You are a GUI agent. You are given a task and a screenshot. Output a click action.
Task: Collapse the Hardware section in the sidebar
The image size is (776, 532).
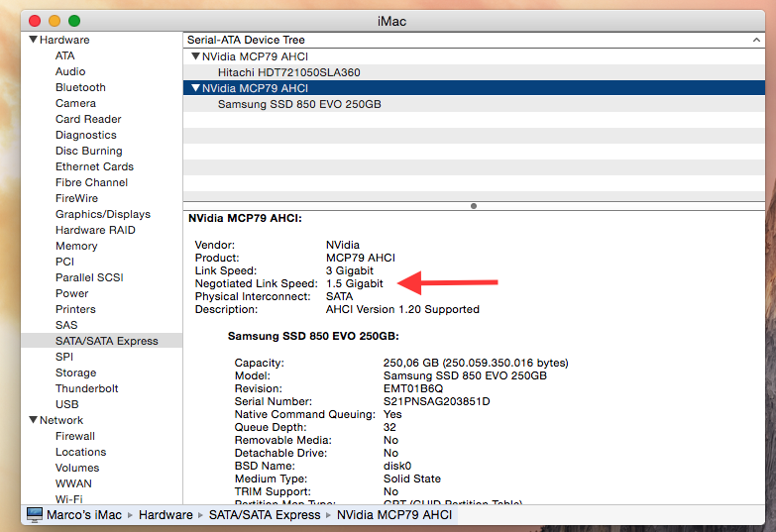[33, 40]
